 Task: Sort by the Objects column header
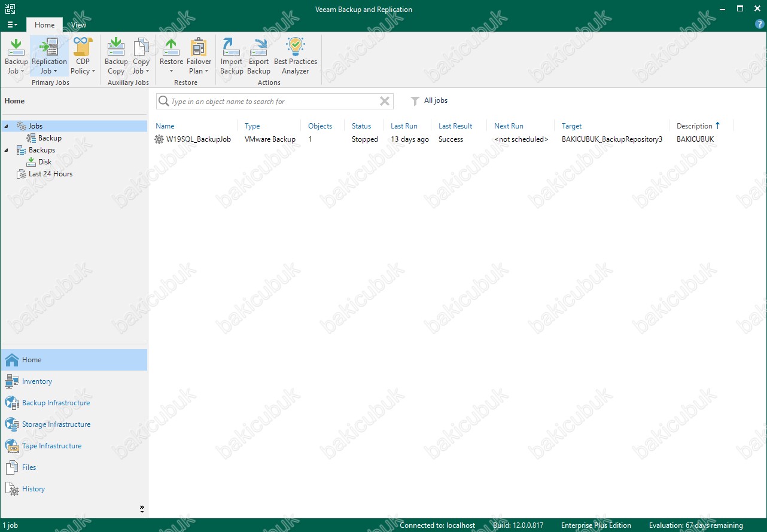click(x=320, y=126)
